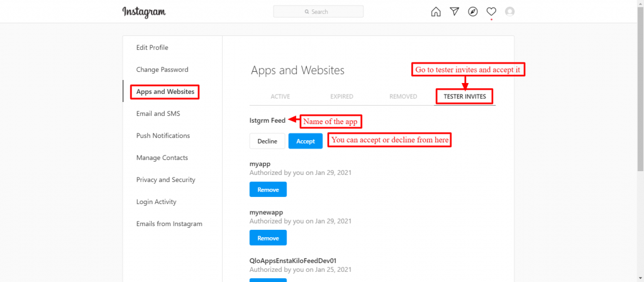Open Login Activity page
Image resolution: width=644 pixels, height=282 pixels.
pyautogui.click(x=156, y=202)
